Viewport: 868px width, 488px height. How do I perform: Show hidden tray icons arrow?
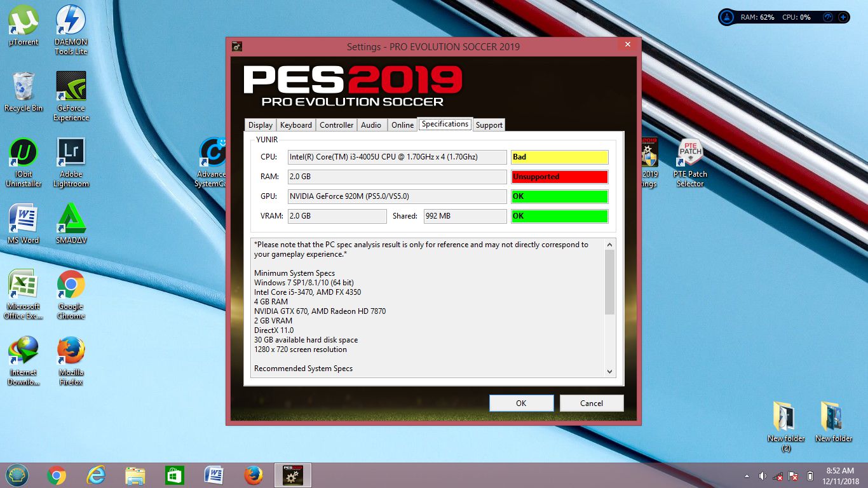[747, 476]
